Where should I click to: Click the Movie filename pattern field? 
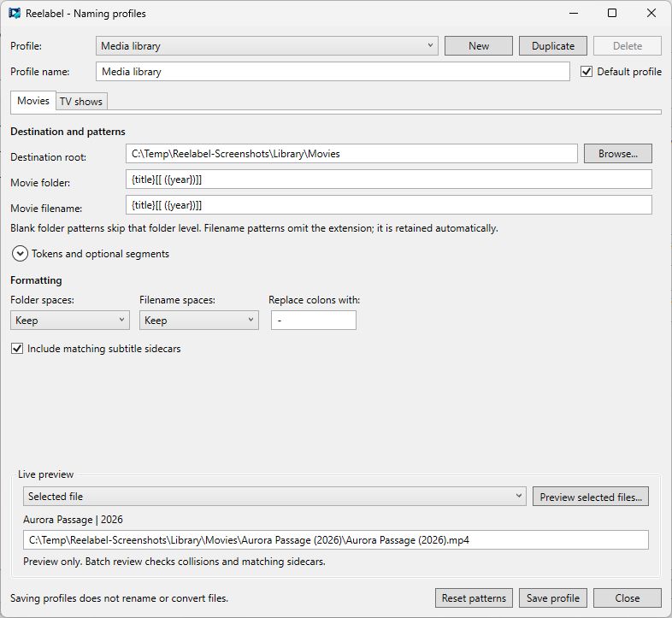tap(389, 205)
